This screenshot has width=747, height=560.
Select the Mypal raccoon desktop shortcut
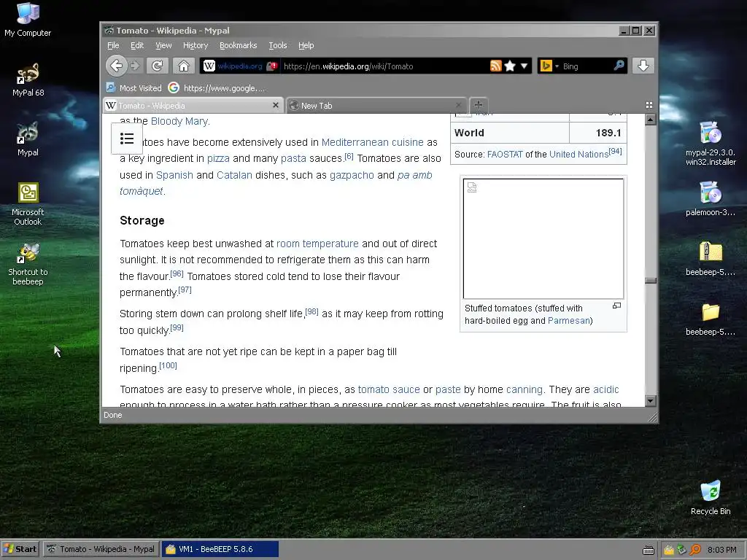click(28, 140)
